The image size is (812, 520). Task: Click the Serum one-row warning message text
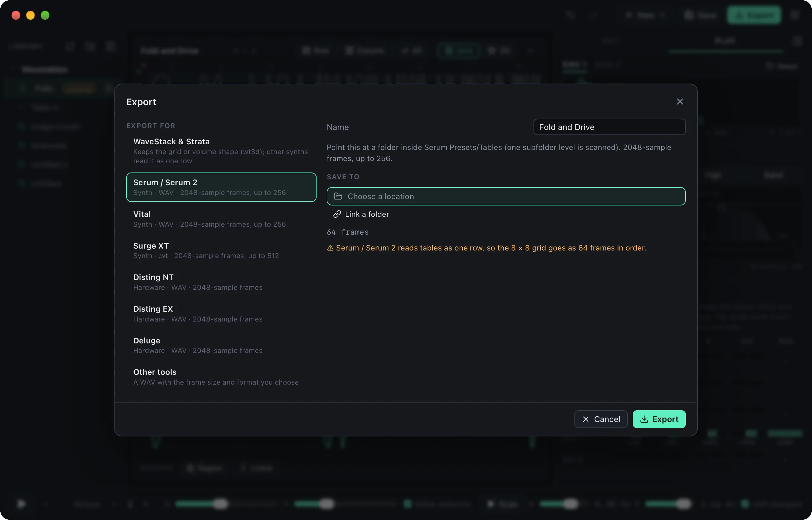491,248
